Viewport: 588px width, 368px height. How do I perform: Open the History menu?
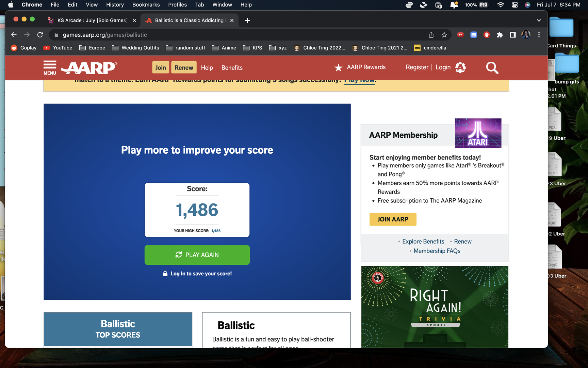(x=115, y=5)
